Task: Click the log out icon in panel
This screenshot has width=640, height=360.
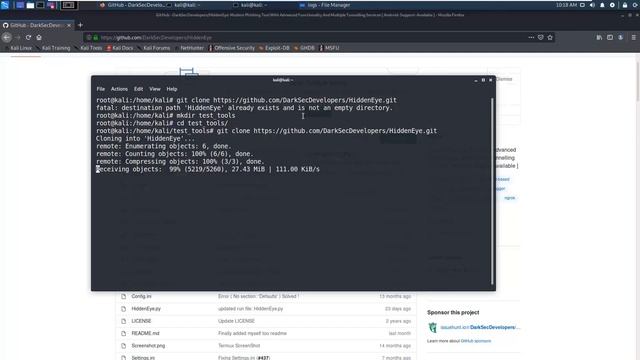Action: (635, 5)
